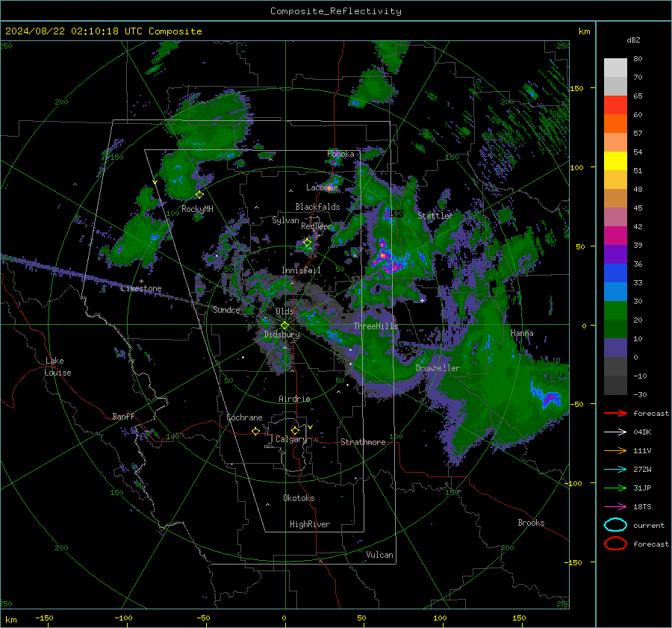672x628 pixels.
Task: Click the Sundre label
Action: [226, 309]
